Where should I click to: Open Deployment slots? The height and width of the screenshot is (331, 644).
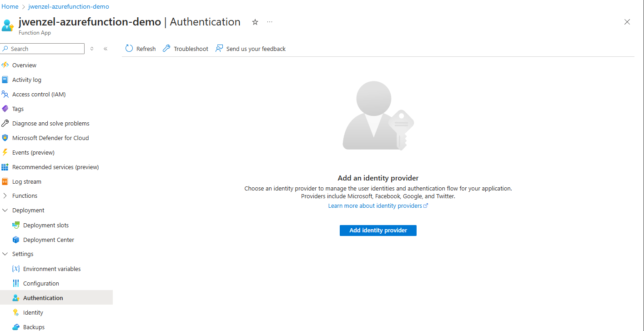[x=45, y=225]
